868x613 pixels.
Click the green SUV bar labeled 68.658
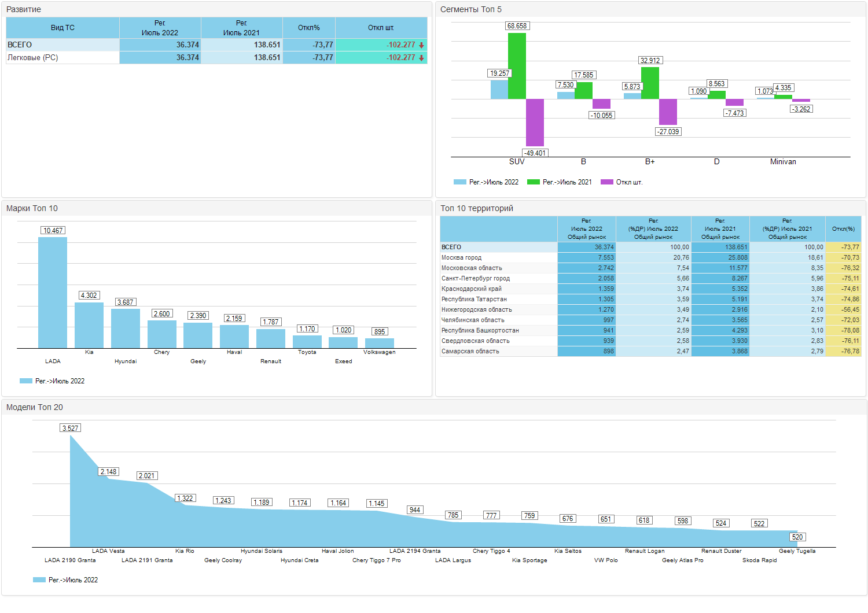(x=517, y=66)
